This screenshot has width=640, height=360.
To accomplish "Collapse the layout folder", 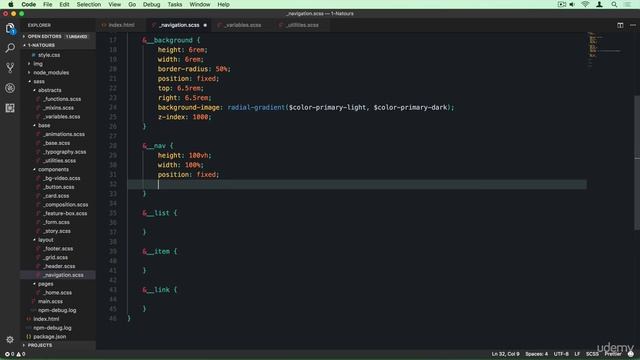I will click(x=45, y=240).
